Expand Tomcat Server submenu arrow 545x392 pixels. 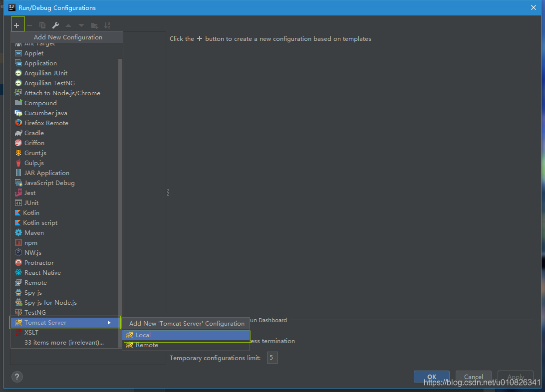coord(109,323)
